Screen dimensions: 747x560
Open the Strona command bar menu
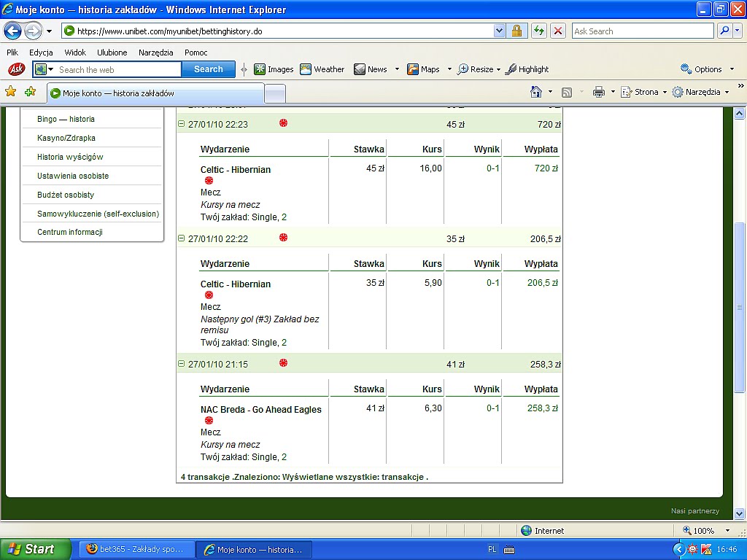coord(644,92)
